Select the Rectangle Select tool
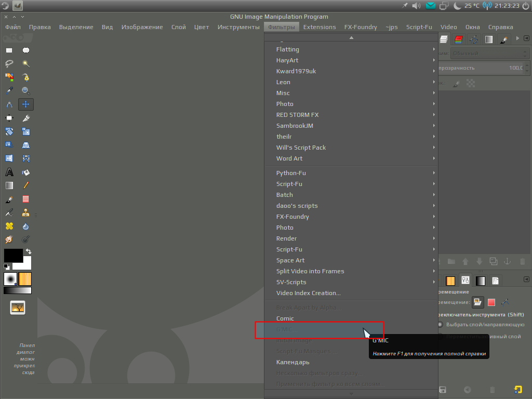The width and height of the screenshot is (532, 399). pos(9,50)
